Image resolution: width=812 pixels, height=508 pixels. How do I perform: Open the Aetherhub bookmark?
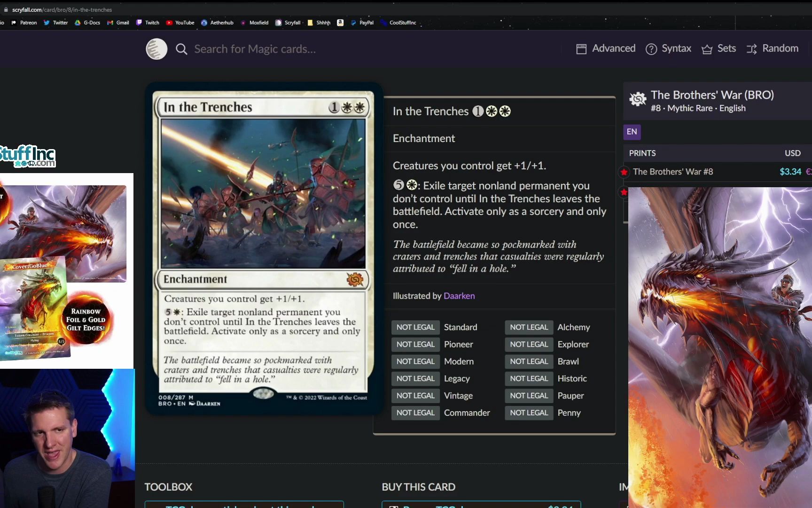point(217,23)
